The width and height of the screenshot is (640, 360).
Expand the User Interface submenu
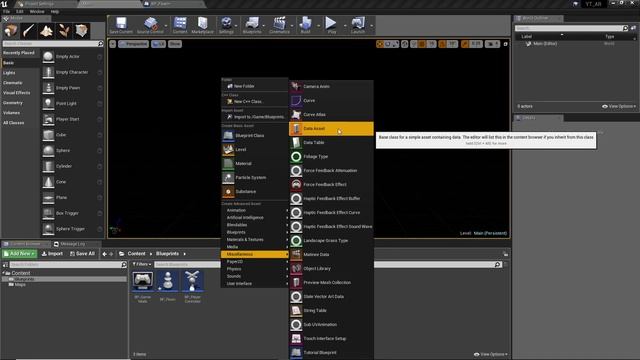(255, 284)
